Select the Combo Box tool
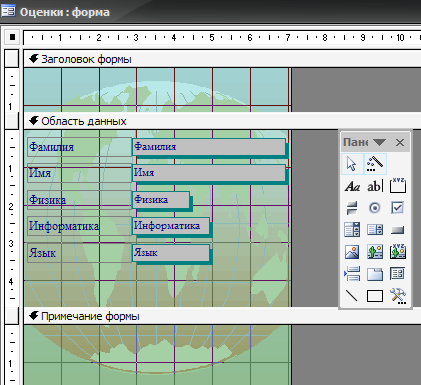 (352, 230)
